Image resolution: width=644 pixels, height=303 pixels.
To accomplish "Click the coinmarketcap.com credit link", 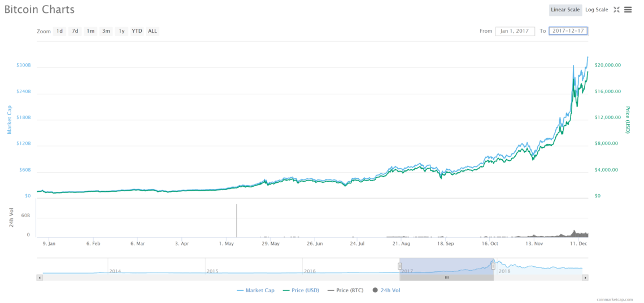I will click(615, 300).
